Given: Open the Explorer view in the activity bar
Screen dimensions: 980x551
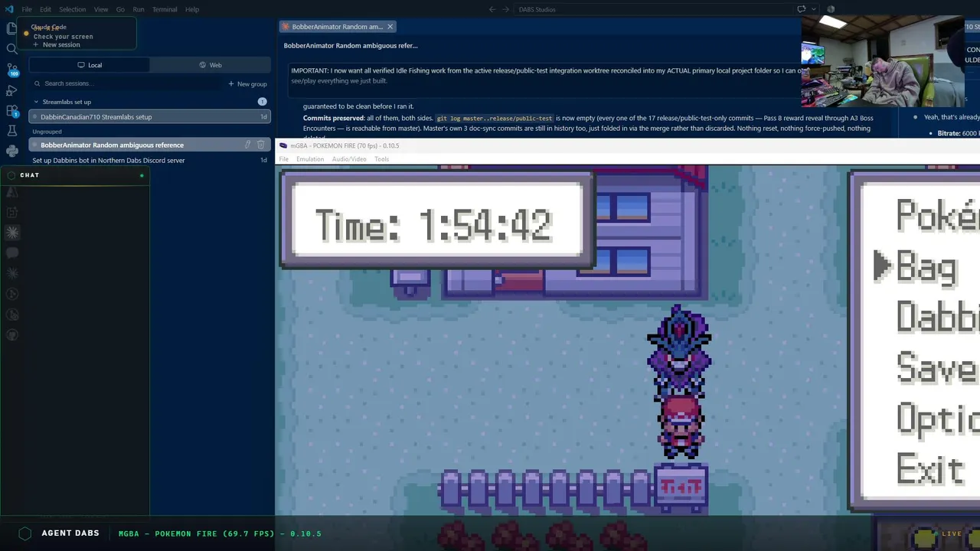Looking at the screenshot, I should click(x=11, y=28).
